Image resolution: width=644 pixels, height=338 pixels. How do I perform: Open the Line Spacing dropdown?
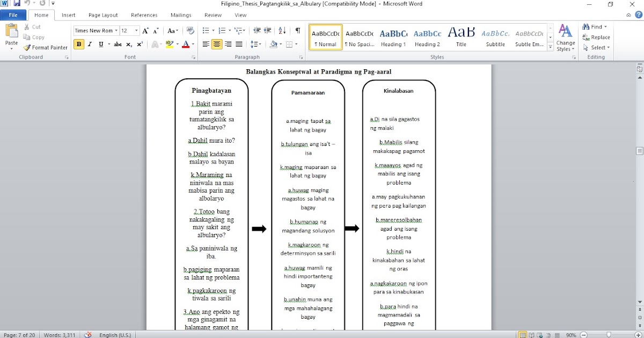[256, 45]
